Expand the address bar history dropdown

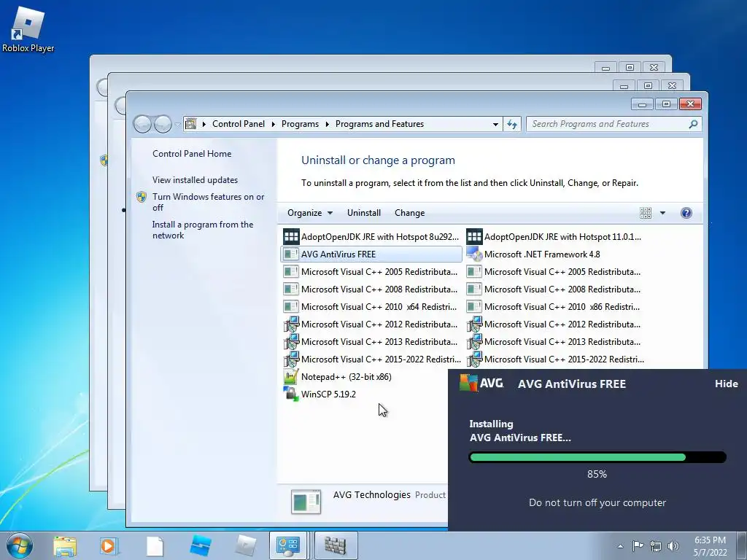(x=495, y=124)
